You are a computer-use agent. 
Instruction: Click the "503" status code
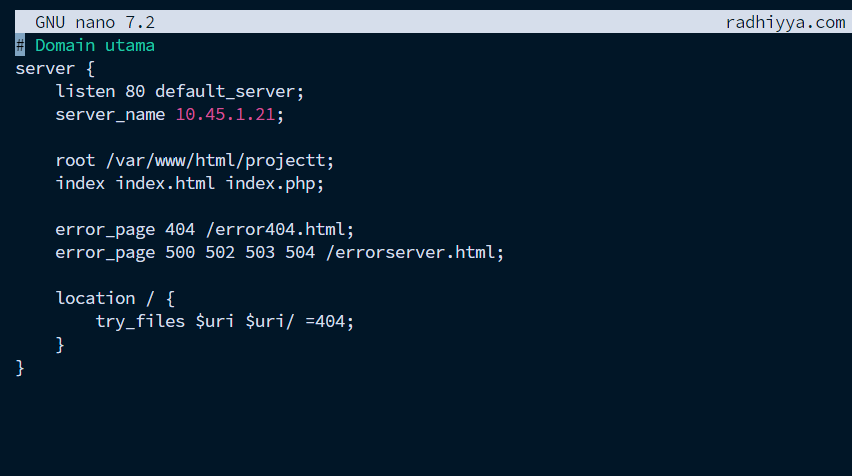[x=260, y=252]
